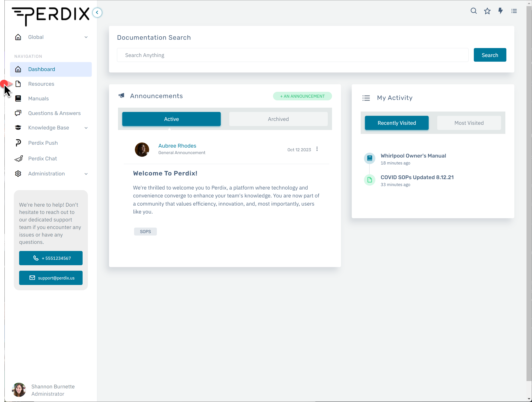Click the Manuals book icon
This screenshot has height=402, width=532.
pos(18,98)
